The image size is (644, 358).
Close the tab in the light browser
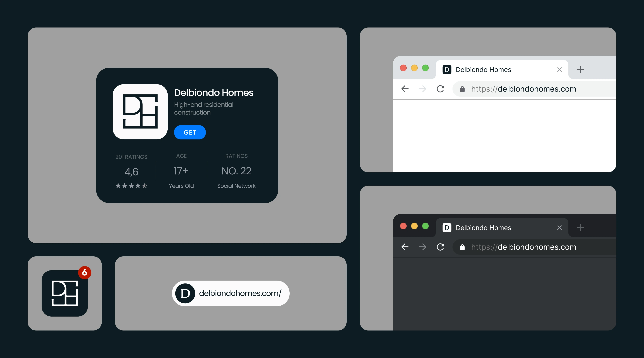(560, 69)
